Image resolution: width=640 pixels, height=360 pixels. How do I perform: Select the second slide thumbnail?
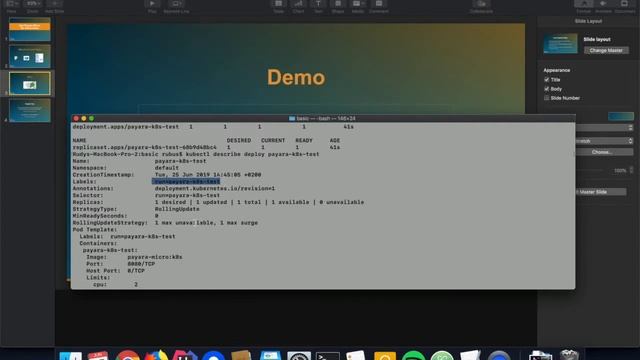pos(30,56)
